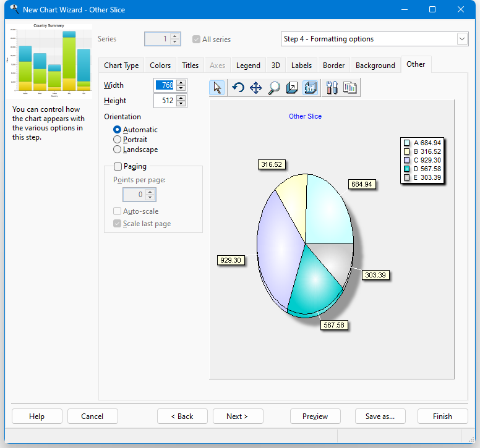The height and width of the screenshot is (448, 480).
Task: Switch to the 3D tab
Action: 276,65
